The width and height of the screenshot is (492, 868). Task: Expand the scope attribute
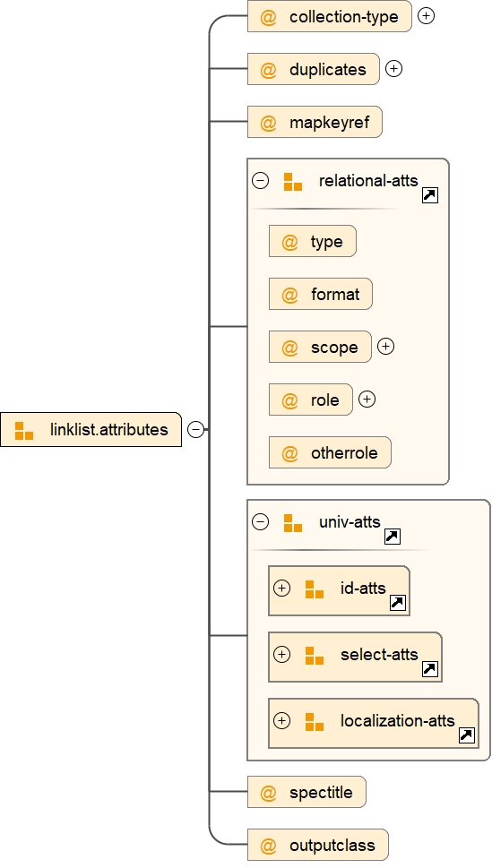tap(385, 347)
